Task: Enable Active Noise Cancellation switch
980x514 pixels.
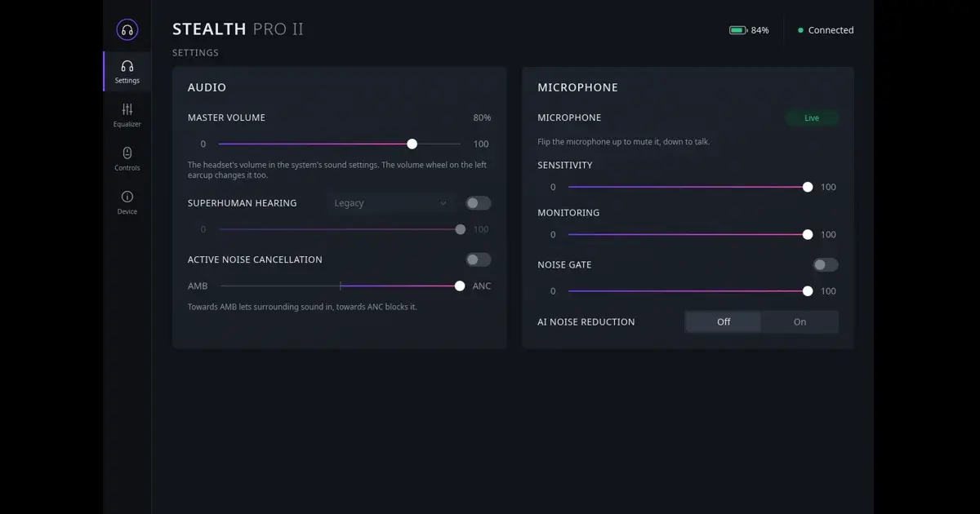Action: [x=479, y=259]
